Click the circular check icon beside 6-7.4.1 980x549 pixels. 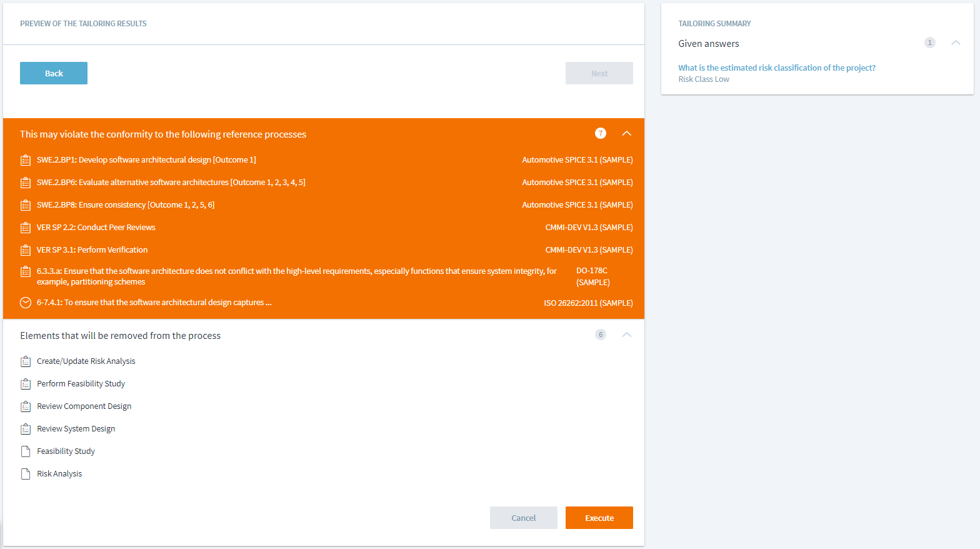coord(26,303)
